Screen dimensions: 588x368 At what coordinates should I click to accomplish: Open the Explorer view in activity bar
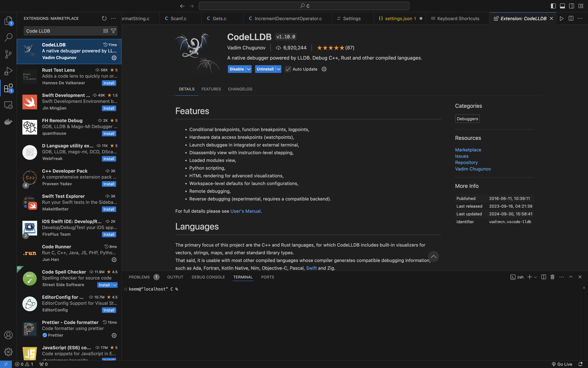point(8,21)
